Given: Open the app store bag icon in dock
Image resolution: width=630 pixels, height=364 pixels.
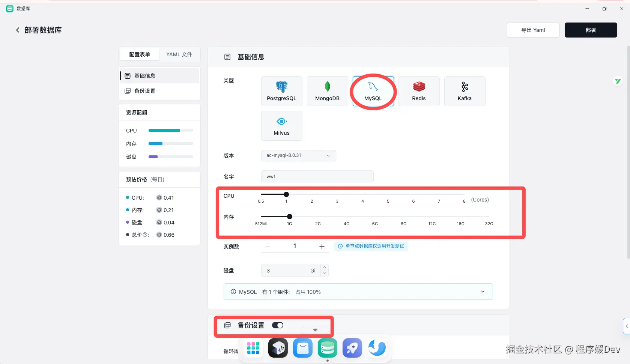Looking at the screenshot, I should tap(303, 348).
